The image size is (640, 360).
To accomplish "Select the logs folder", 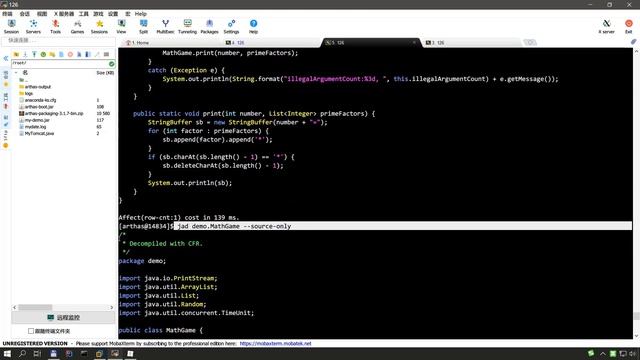I will 29,93.
